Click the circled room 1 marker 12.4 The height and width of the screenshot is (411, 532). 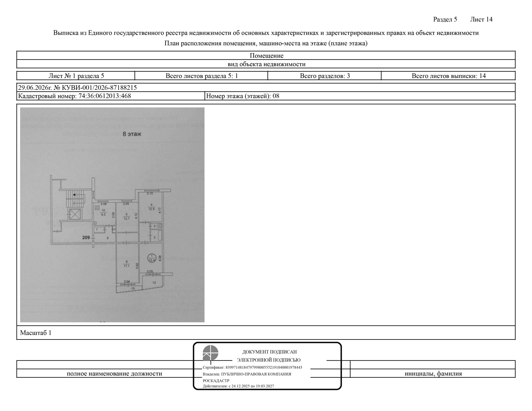[x=152, y=258]
